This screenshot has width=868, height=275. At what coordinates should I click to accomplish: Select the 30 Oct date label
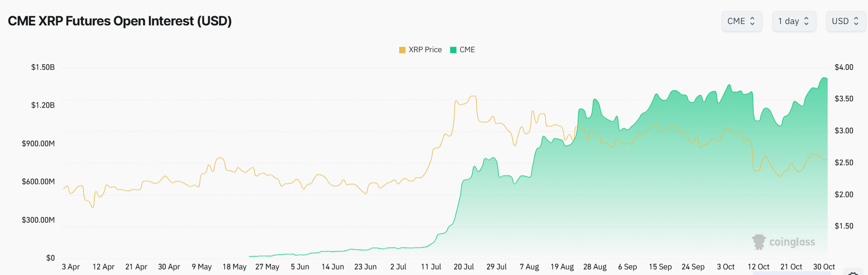824,267
